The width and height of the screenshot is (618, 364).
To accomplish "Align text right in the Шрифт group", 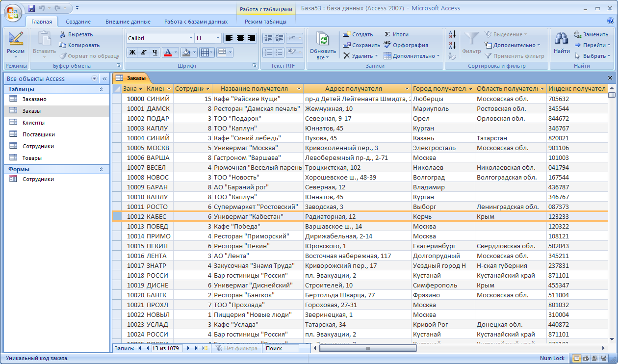I will coord(252,38).
